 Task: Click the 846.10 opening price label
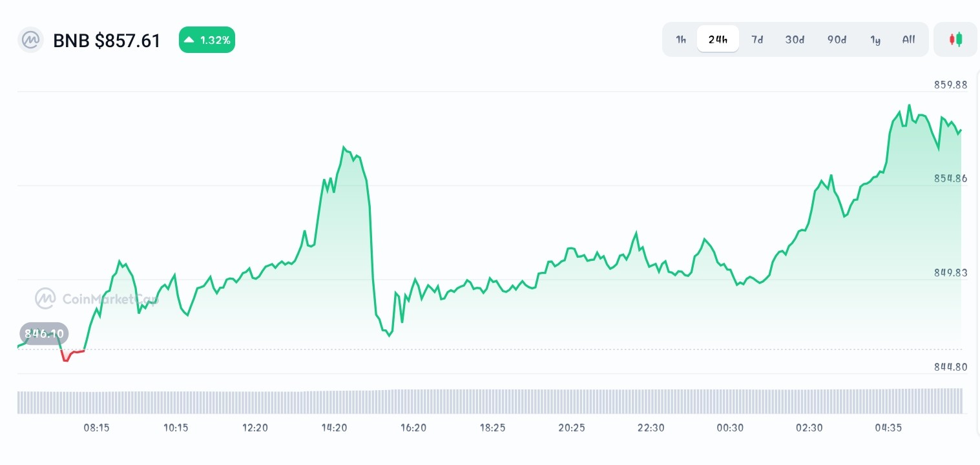pos(44,334)
